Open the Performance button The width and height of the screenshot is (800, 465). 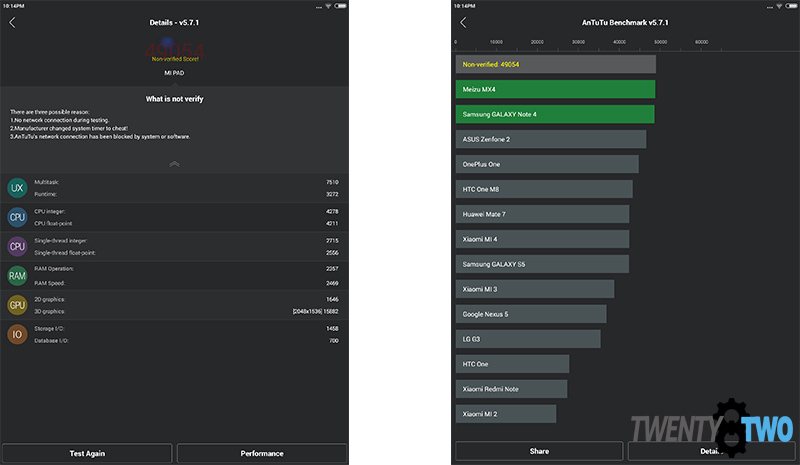[x=262, y=453]
